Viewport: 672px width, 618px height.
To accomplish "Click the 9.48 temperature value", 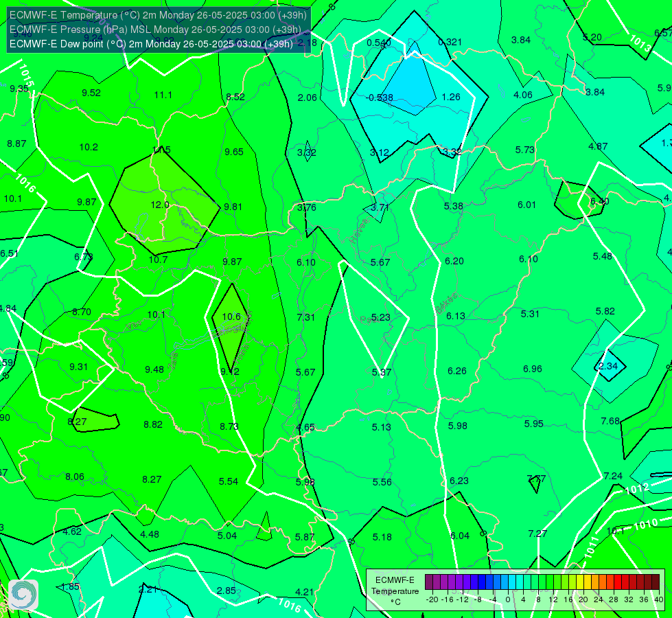I will point(154,369).
